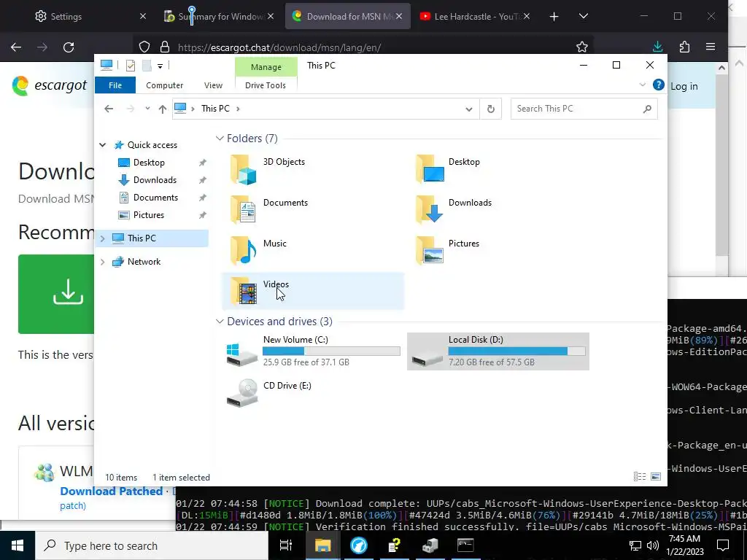Expand the address bar history dropdown
This screenshot has height=560, width=747.
469,109
